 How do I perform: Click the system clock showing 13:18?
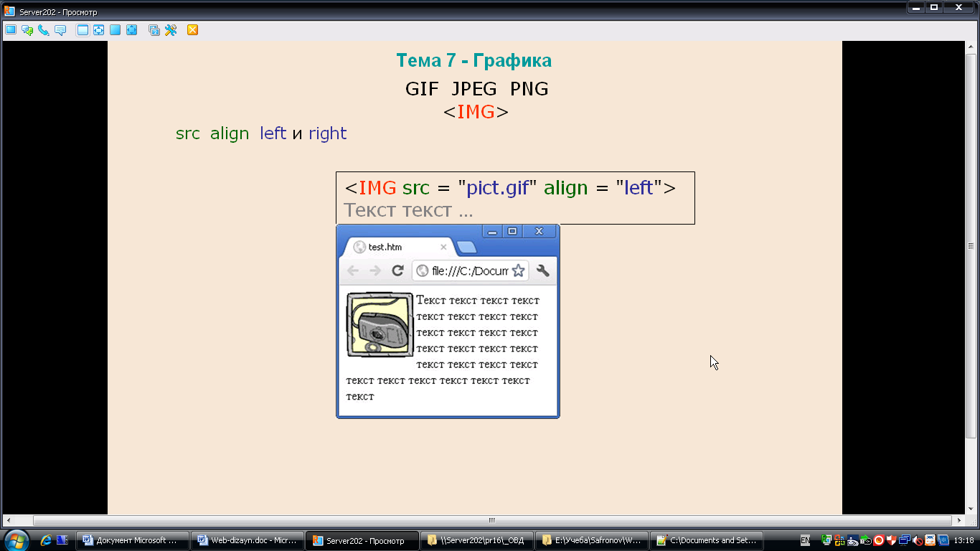(963, 540)
